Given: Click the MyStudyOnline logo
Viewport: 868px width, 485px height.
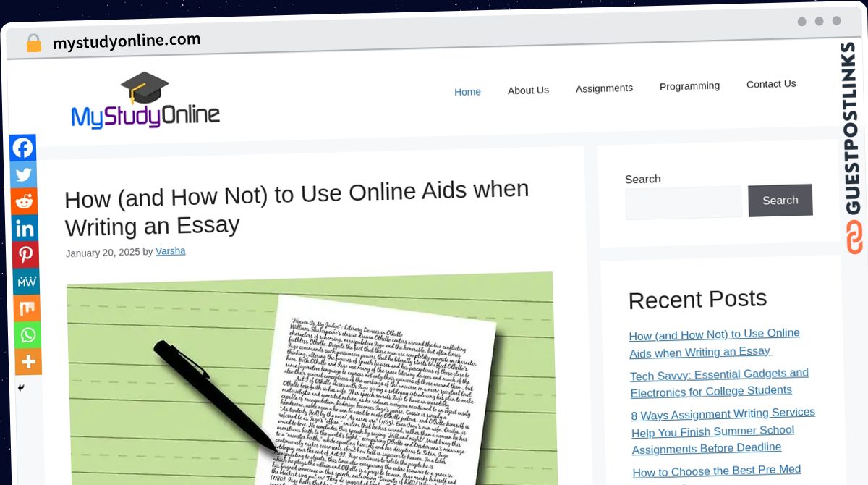Looking at the screenshot, I should [x=145, y=101].
